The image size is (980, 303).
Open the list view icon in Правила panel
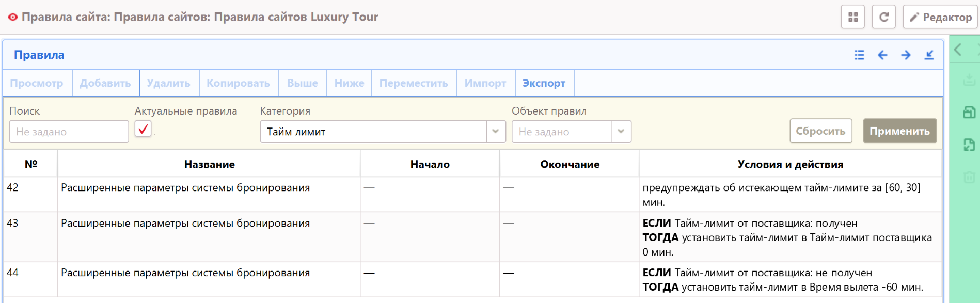(x=859, y=55)
